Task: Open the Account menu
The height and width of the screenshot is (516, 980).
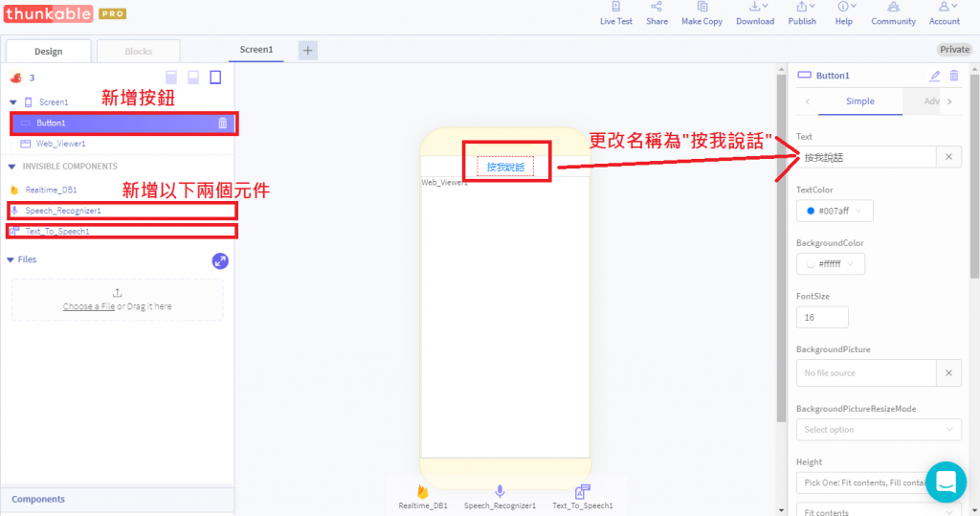Action: pos(944,13)
